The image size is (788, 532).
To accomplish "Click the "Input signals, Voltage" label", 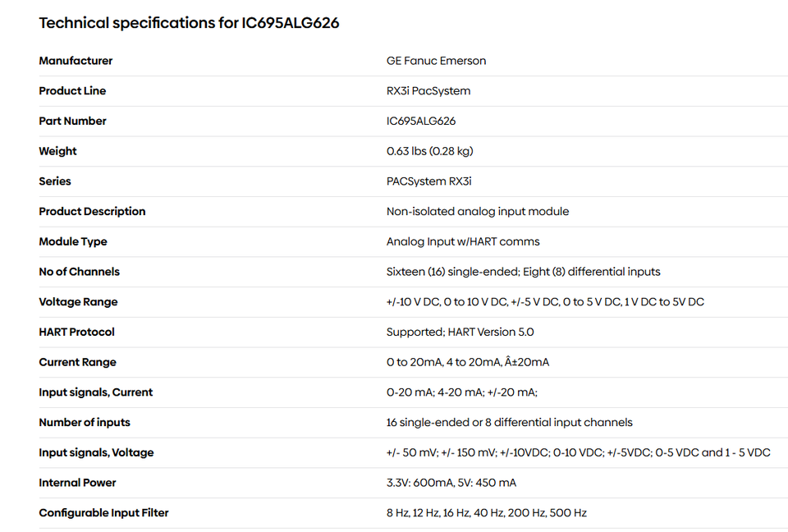I will point(96,453).
